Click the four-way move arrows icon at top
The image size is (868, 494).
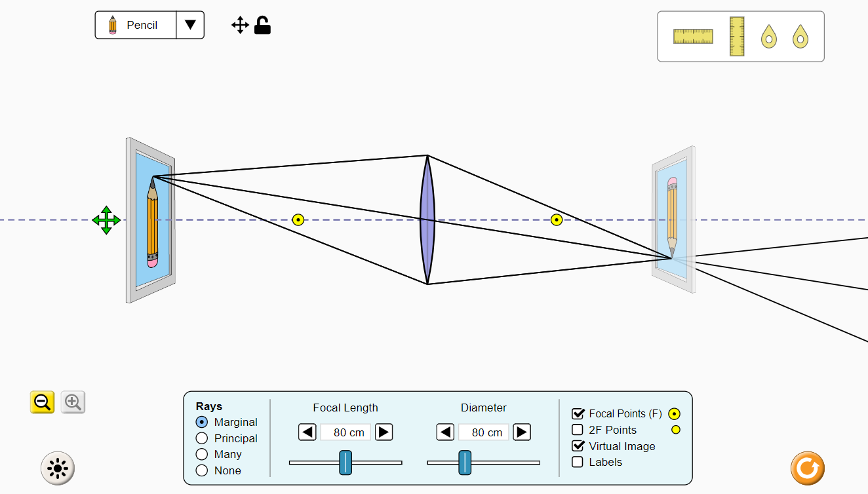pyautogui.click(x=240, y=26)
